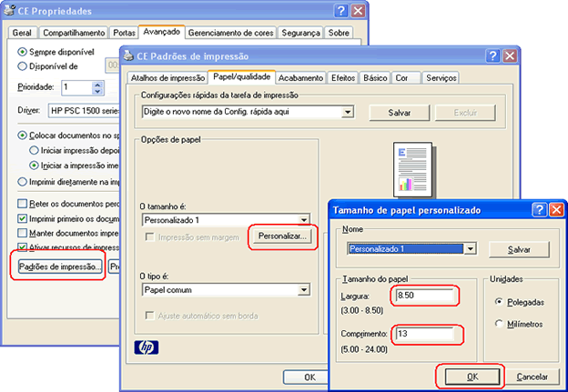568x392 pixels.
Task: Decrease Prioridade with down arrow
Action: coord(97,92)
